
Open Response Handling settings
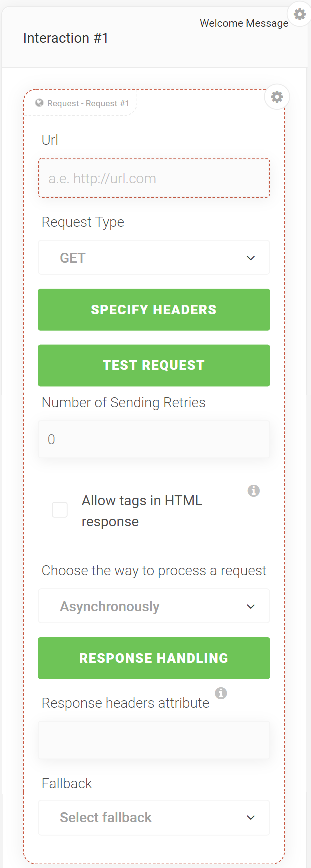pyautogui.click(x=154, y=658)
